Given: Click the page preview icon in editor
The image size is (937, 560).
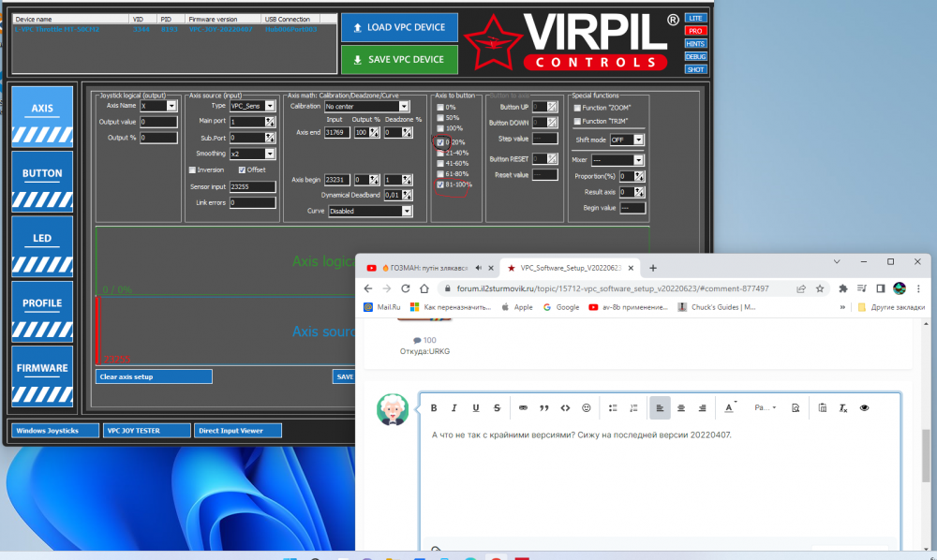Looking at the screenshot, I should pos(796,407).
